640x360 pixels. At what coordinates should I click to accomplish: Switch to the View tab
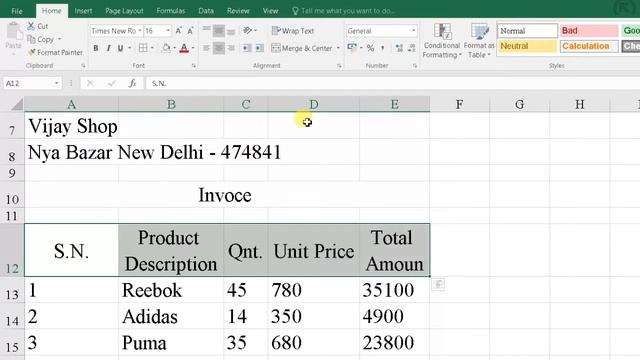(270, 11)
